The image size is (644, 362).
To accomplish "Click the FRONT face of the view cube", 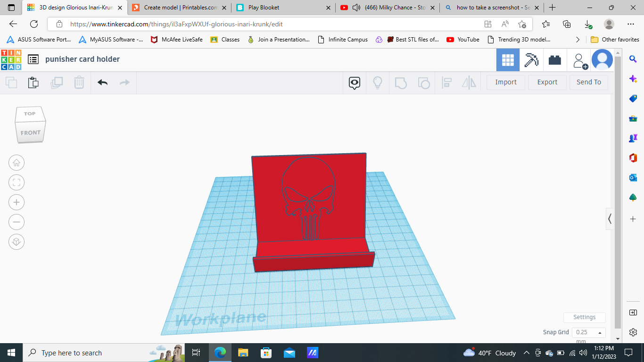I will click(31, 132).
